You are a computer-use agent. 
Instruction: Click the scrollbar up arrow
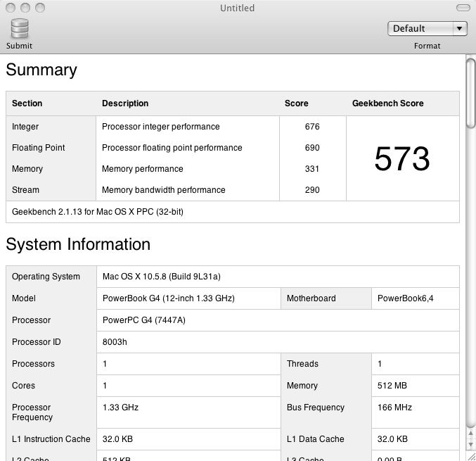(470, 434)
